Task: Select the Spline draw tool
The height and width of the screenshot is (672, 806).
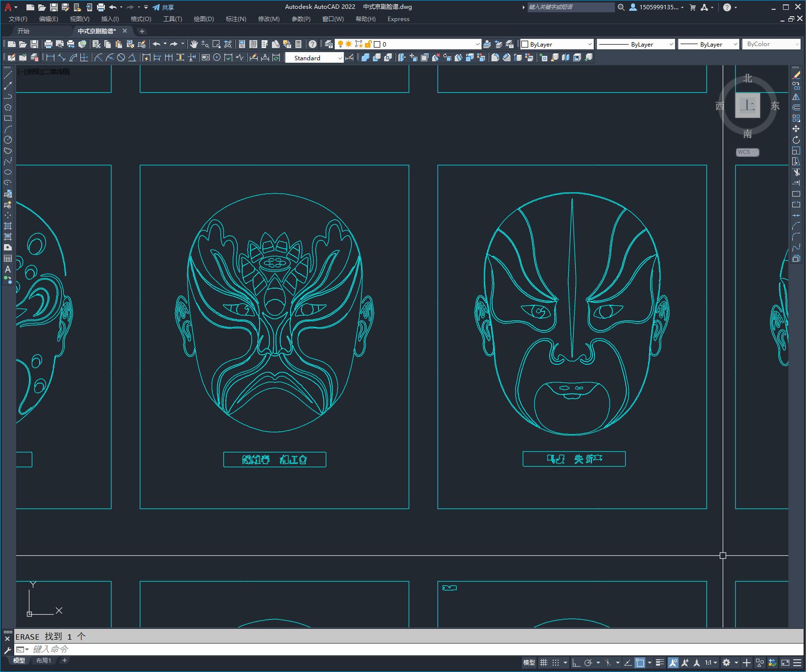Action: coord(8,161)
